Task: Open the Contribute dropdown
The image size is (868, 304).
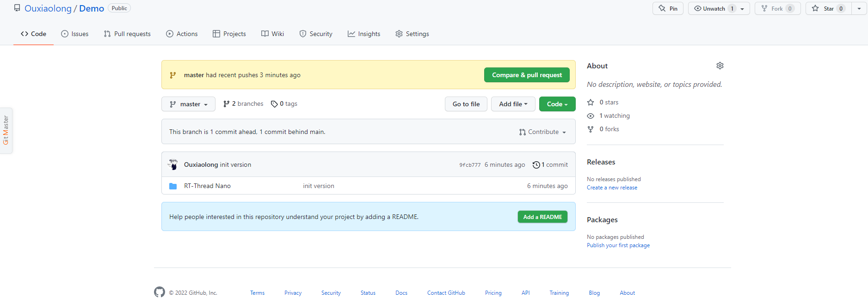Action: [x=542, y=132]
